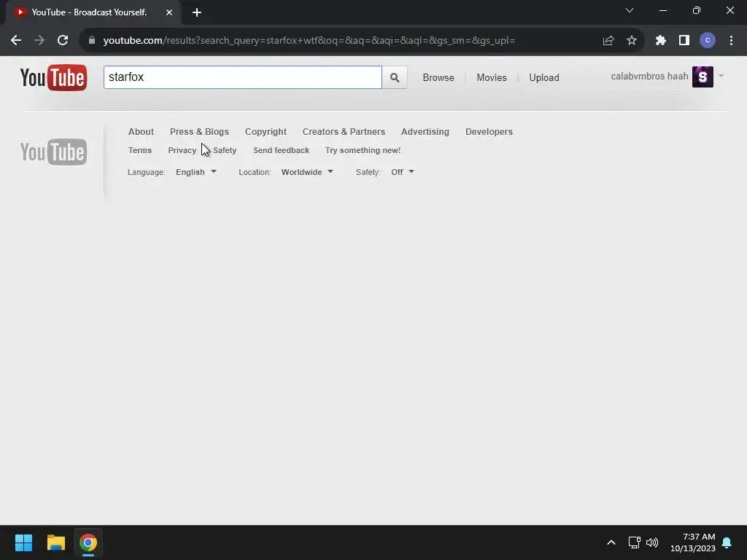Click Send feedback
The width and height of the screenshot is (747, 560).
[x=281, y=150]
